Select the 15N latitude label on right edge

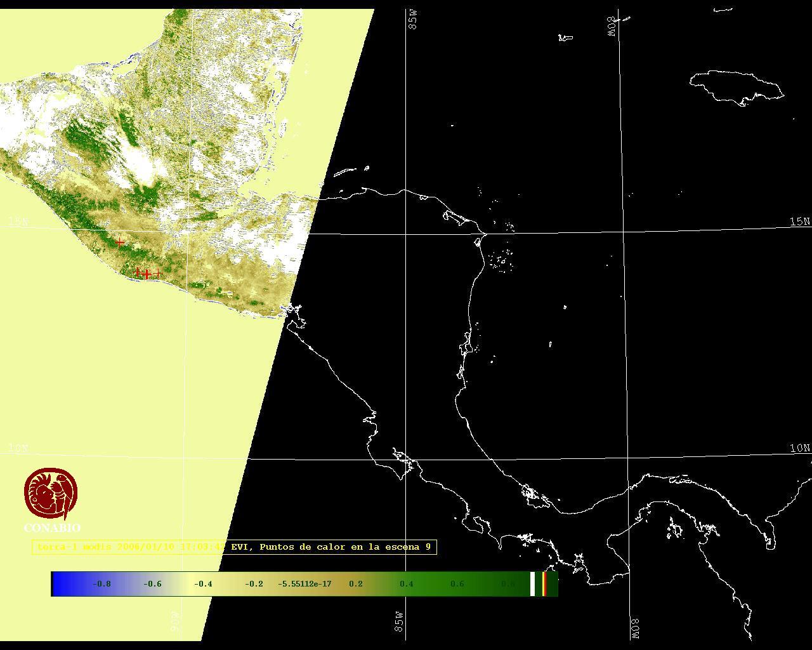click(x=799, y=222)
